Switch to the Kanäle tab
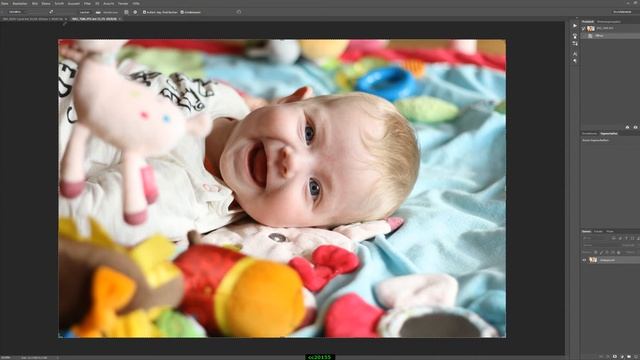The width and height of the screenshot is (640, 360). click(598, 231)
